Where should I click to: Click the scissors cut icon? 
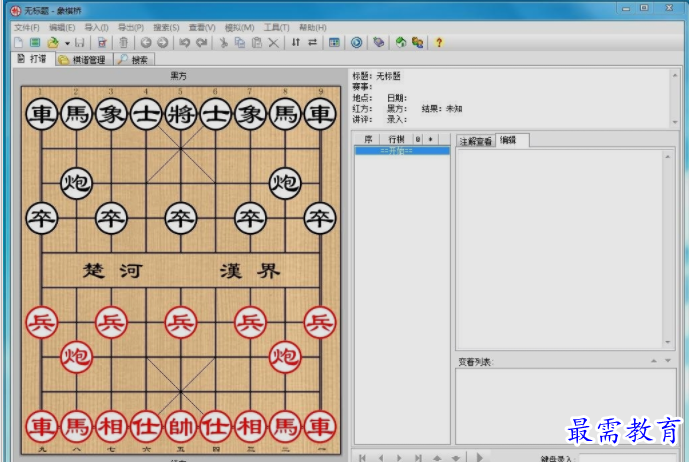223,43
